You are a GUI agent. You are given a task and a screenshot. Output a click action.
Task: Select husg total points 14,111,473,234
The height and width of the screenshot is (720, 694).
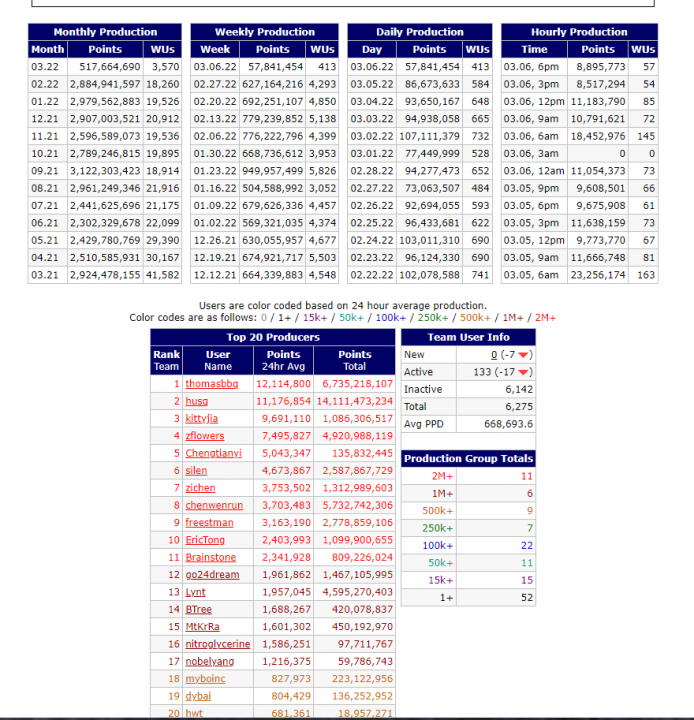tap(355, 401)
